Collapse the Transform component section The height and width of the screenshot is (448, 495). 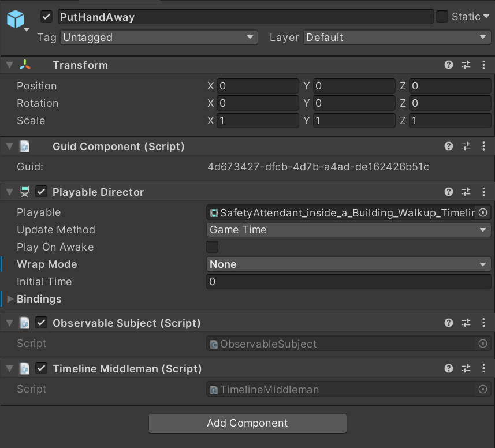(9, 65)
